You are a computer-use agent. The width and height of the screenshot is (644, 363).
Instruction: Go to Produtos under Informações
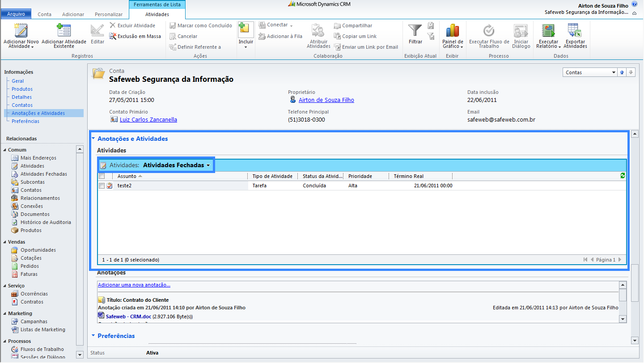pyautogui.click(x=22, y=89)
